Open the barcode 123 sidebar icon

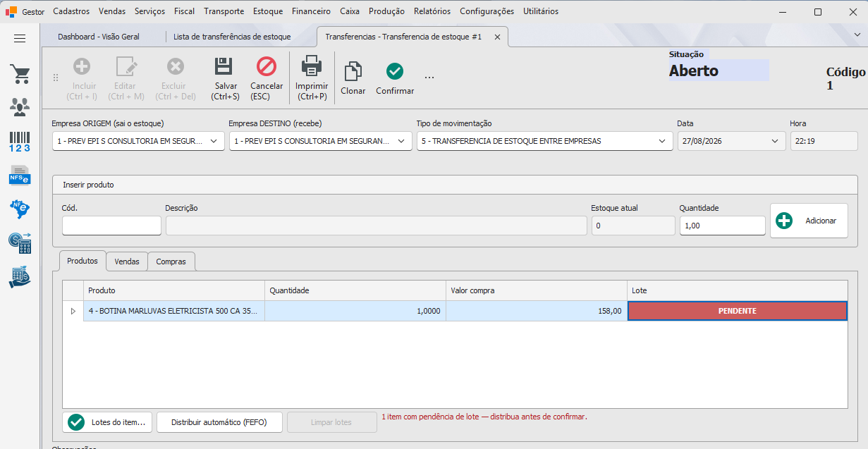coord(20,141)
